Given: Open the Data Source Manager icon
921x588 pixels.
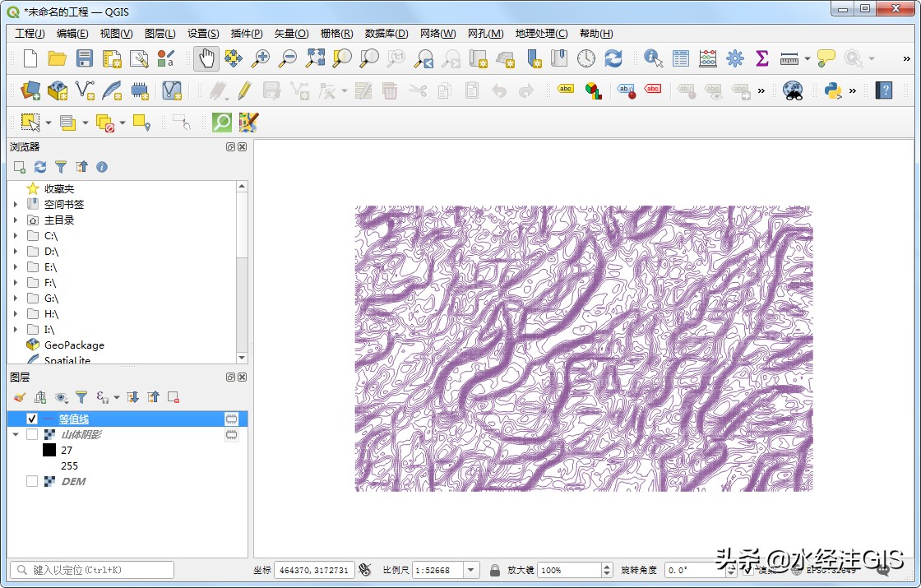Looking at the screenshot, I should pos(30,90).
